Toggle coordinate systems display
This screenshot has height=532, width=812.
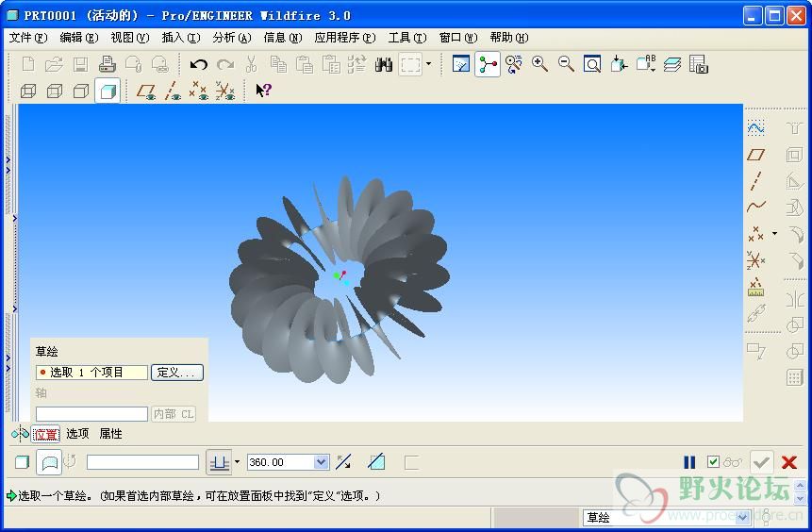(225, 91)
